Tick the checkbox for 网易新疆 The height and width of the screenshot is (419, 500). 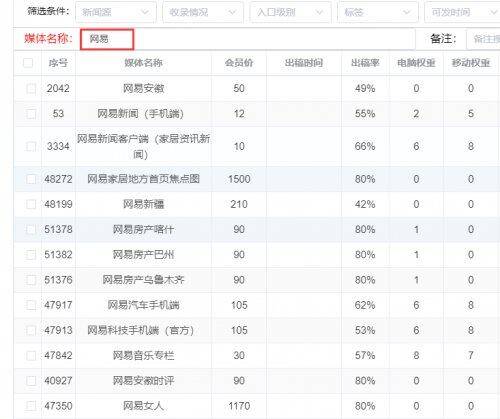coord(31,204)
